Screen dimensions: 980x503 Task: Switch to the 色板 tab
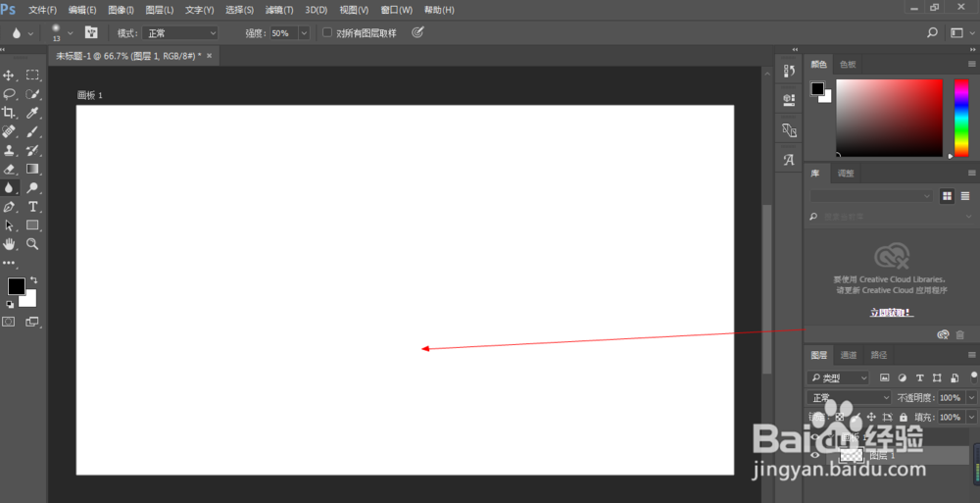[848, 65]
